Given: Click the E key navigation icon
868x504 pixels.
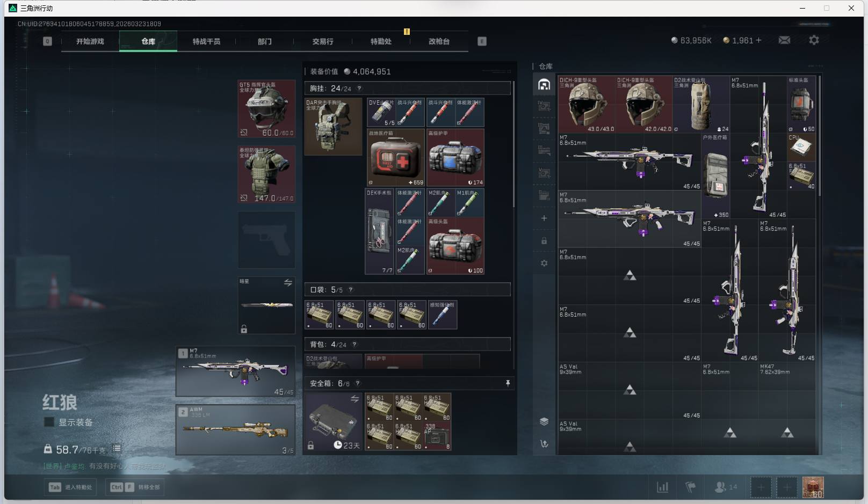Looking at the screenshot, I should pyautogui.click(x=482, y=41).
